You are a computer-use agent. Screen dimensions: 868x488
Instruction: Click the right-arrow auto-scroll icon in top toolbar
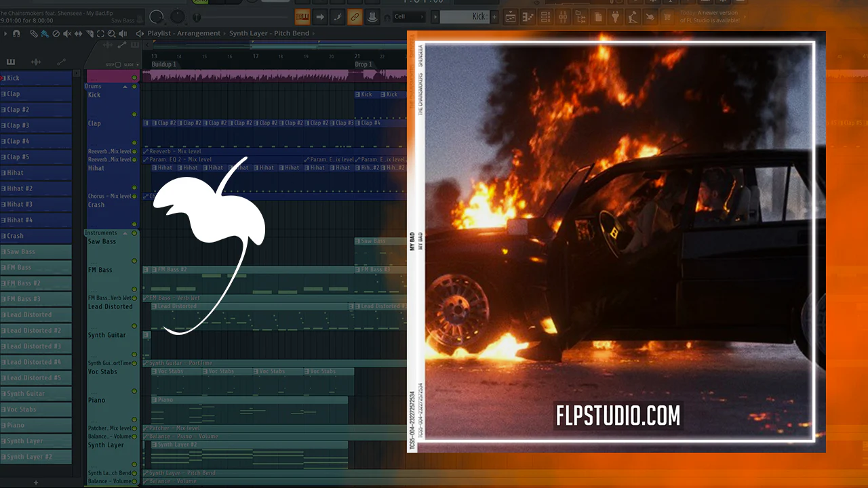point(320,16)
